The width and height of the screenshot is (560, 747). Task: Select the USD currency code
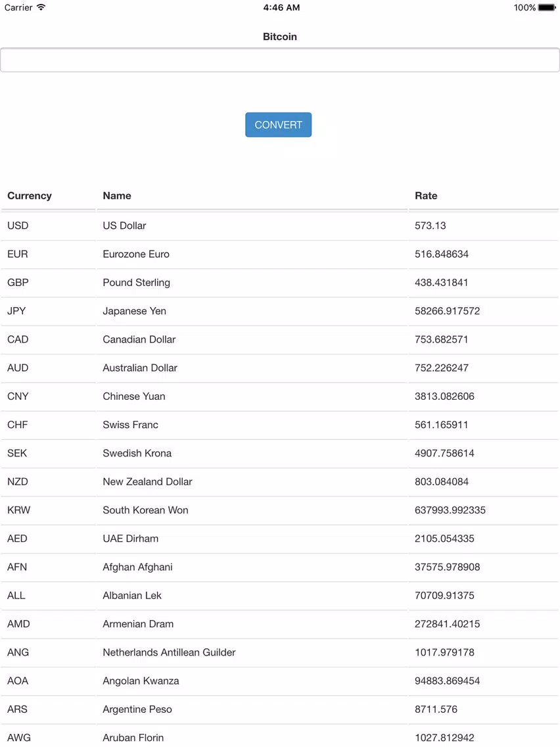tap(18, 226)
